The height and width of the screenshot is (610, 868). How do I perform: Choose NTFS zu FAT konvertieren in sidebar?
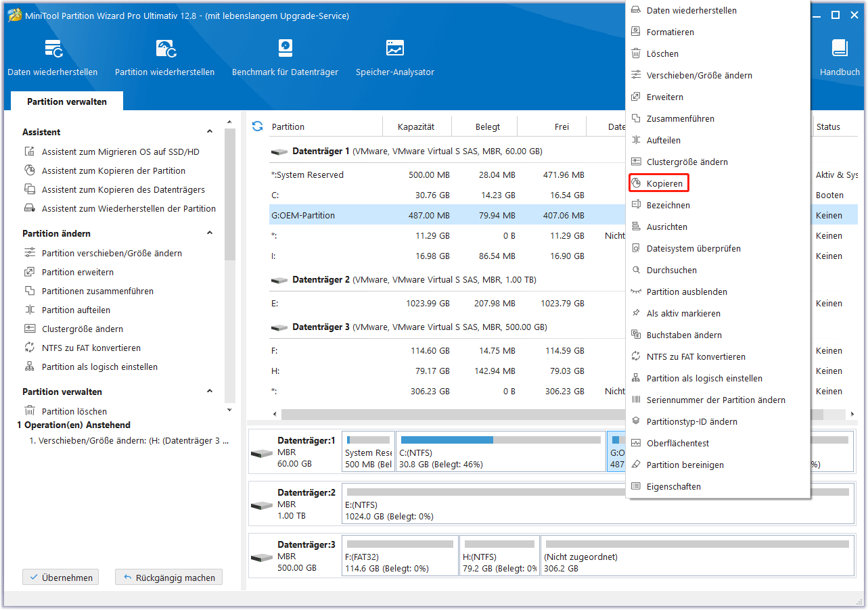click(x=91, y=348)
